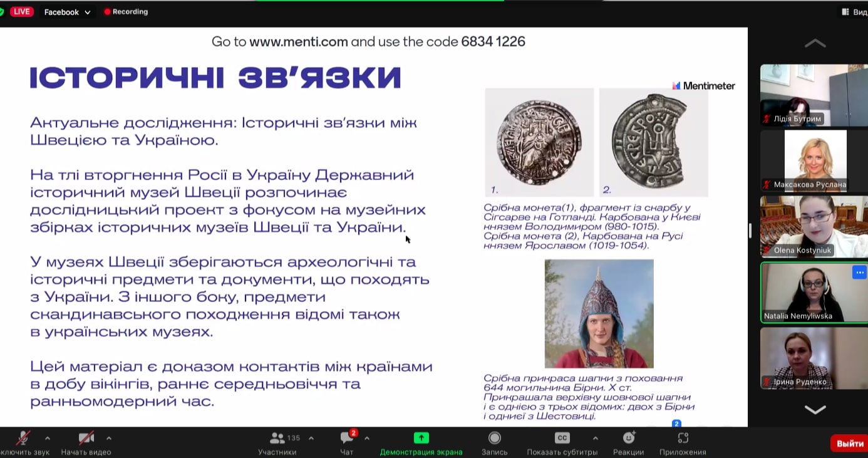Open the Приложения apps icon

(x=683, y=438)
